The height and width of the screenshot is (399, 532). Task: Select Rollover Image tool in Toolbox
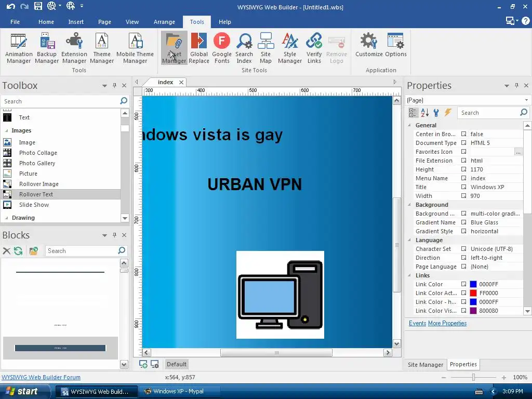38,184
